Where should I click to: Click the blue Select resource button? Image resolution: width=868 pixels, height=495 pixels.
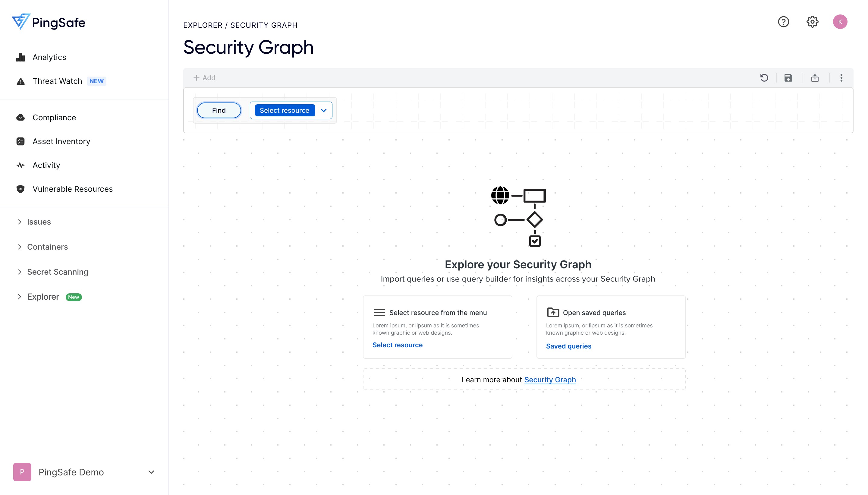pyautogui.click(x=285, y=110)
